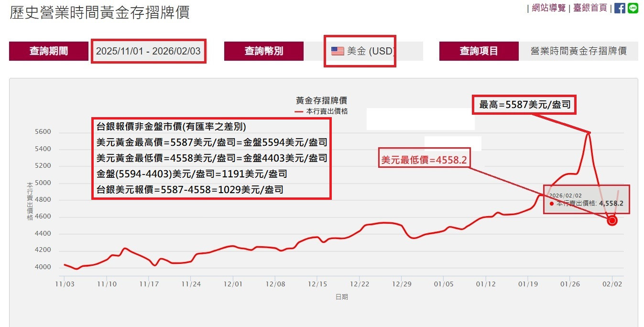The width and height of the screenshot is (644, 327).
Task: Click the 歷史營業時間黃金存摺牌價 page title
Action: 99,12
